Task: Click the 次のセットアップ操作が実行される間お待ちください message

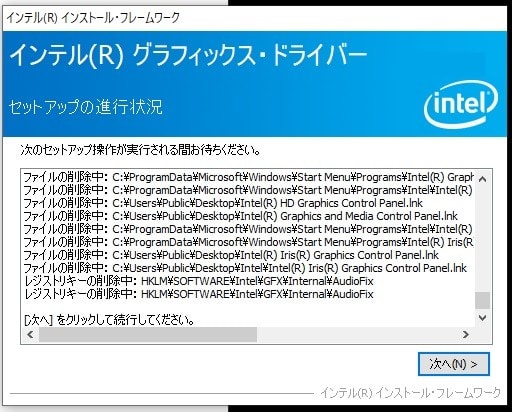Action: [140, 150]
